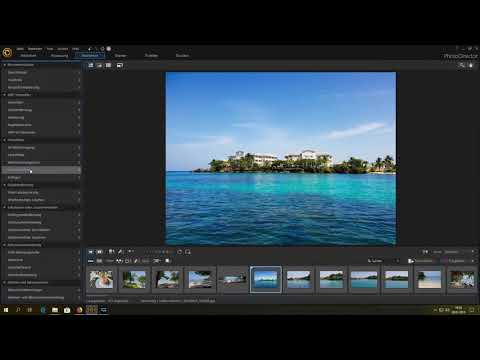Click the highlighted single-view icon below the photo

[x=91, y=252]
